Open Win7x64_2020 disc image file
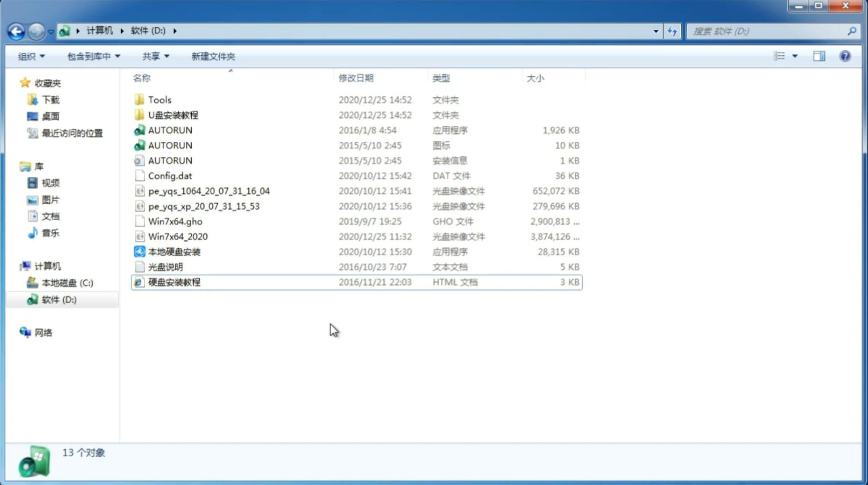Screen dimensions: 868x485 click(x=177, y=237)
